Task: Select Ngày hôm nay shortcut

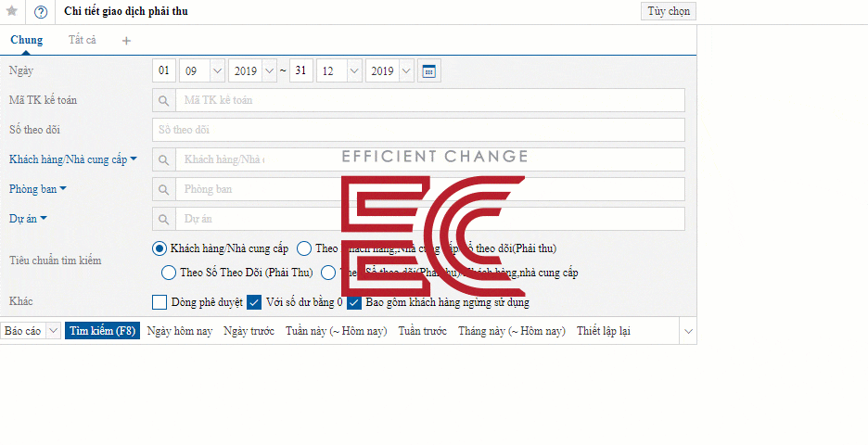Action: [x=180, y=331]
